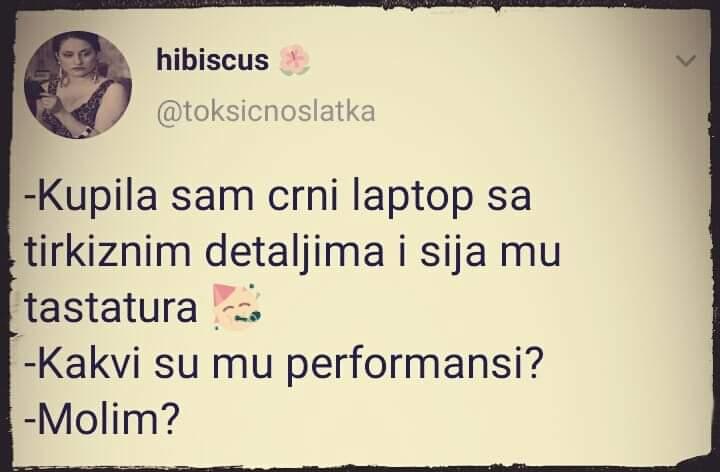Click the word mu before tastatura line

pyautogui.click(x=530, y=255)
